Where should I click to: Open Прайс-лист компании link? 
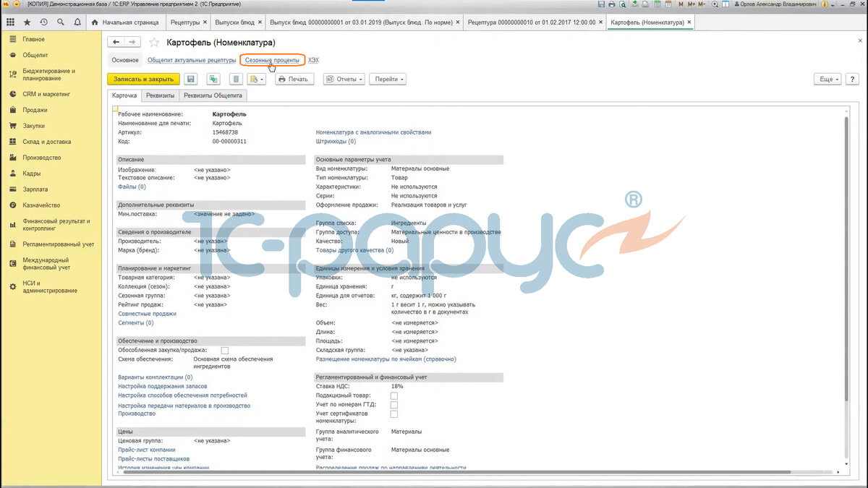point(146,450)
